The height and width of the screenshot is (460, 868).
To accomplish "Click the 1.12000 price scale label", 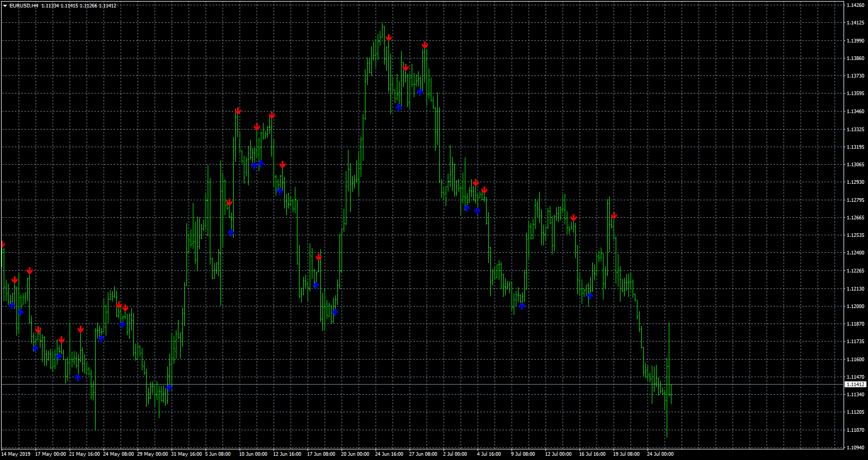I will pos(855,306).
